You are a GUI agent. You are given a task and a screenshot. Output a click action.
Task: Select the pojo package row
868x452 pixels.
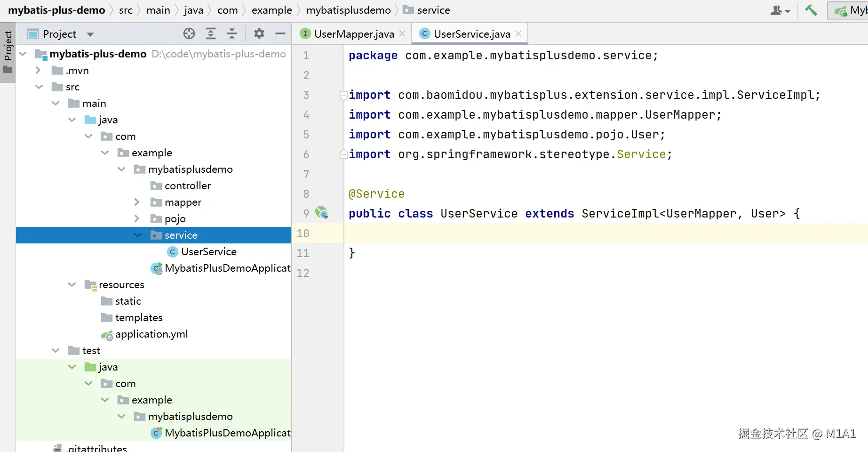pyautogui.click(x=153, y=218)
